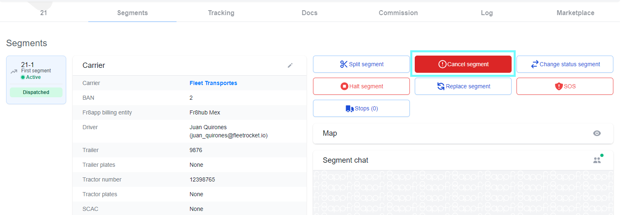Click warning icon on Cancel segment
Viewport: 644px width, 215px height.
tap(442, 64)
